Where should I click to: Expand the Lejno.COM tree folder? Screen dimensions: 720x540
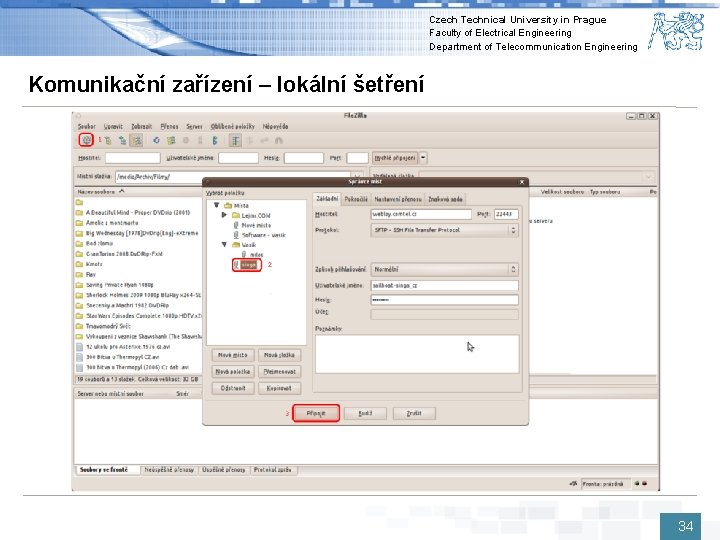[x=225, y=215]
